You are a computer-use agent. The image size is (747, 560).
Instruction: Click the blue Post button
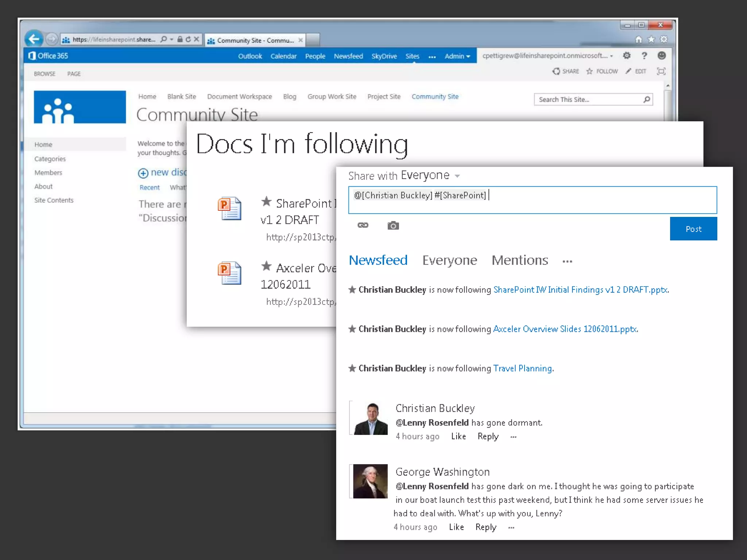693,229
